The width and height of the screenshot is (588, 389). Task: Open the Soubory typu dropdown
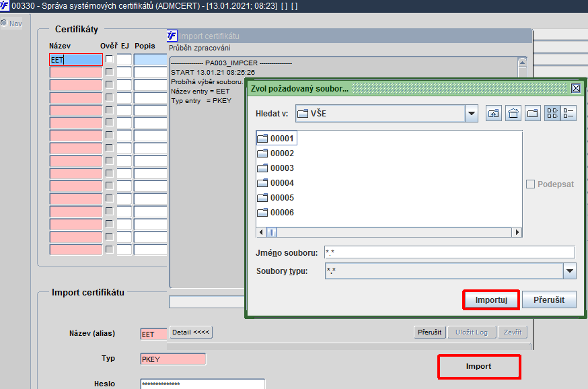[x=570, y=271]
